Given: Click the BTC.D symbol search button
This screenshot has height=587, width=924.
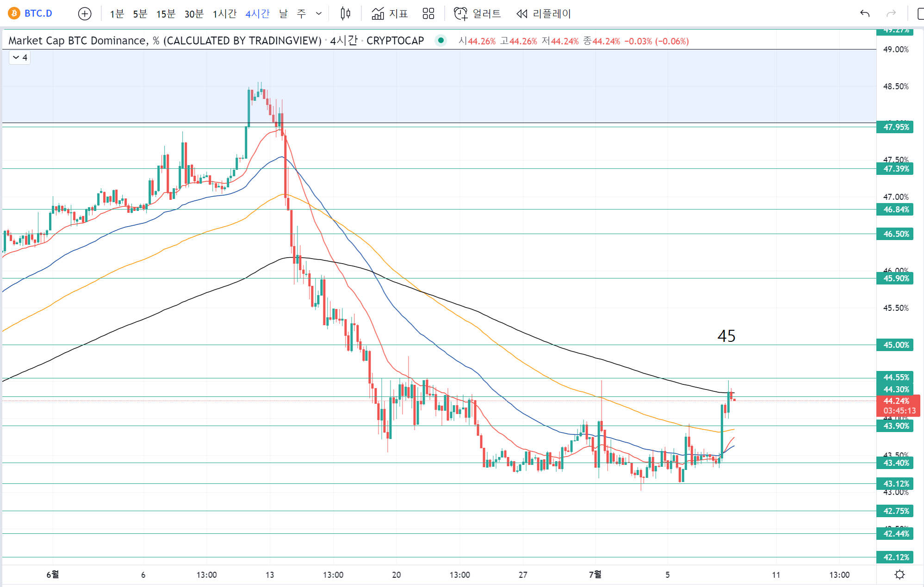Looking at the screenshot, I should tap(38, 13).
